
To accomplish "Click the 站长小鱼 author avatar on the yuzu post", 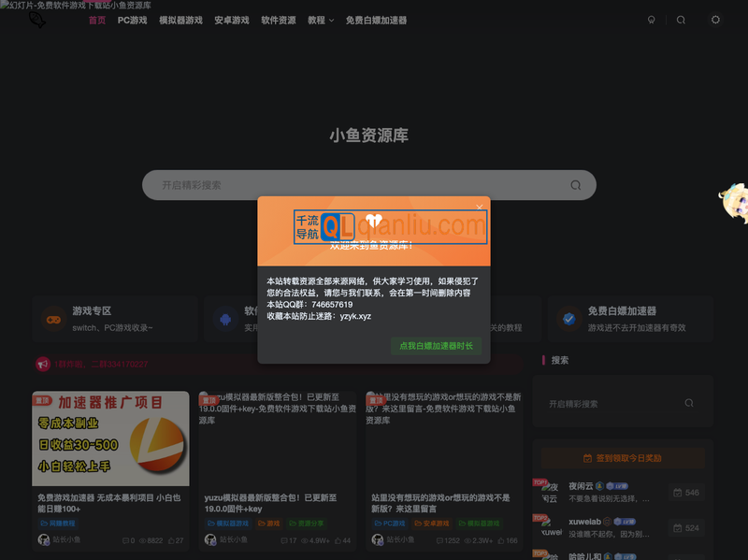I will pos(209,540).
